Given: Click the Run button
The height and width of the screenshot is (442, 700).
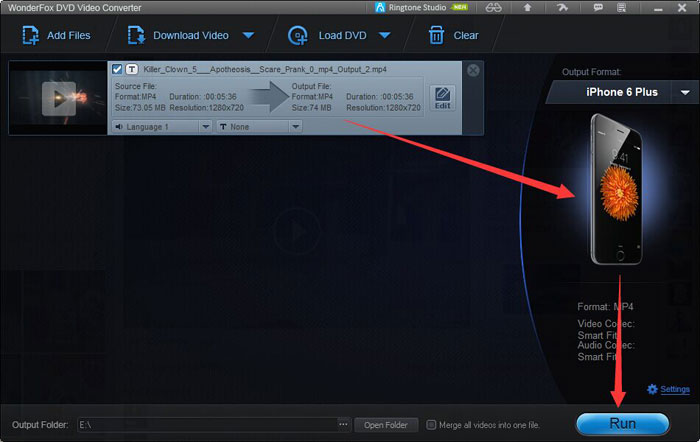Looking at the screenshot, I should 623,423.
